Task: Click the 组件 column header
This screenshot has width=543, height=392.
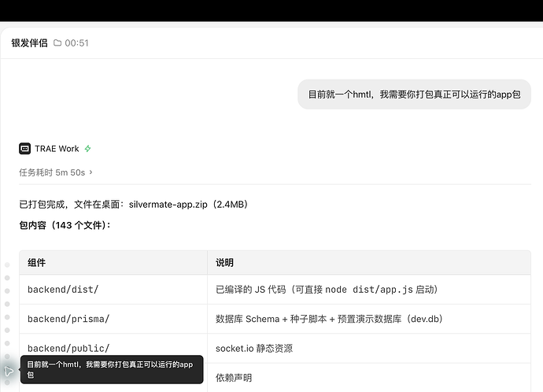Action: (113, 262)
